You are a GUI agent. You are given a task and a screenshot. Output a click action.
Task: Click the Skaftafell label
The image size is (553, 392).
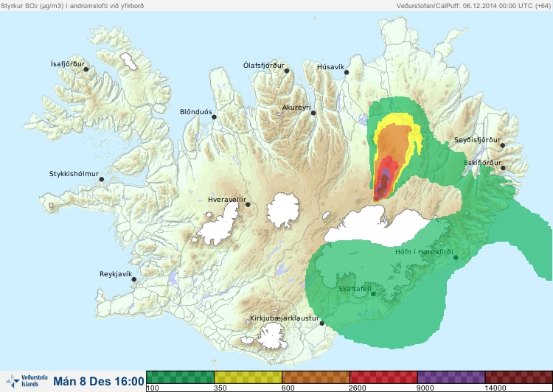click(355, 289)
